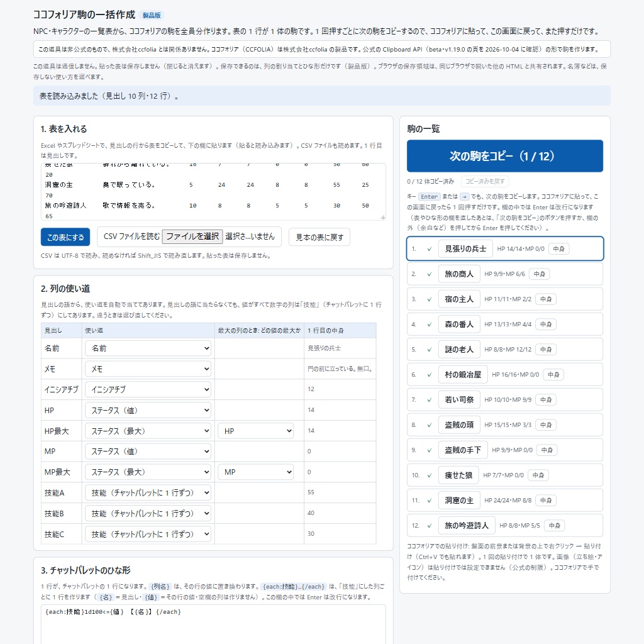Image resolution: width=644 pixels, height=644 pixels.
Task: Open the 使い道 dropdown for 名前 row
Action: (148, 348)
